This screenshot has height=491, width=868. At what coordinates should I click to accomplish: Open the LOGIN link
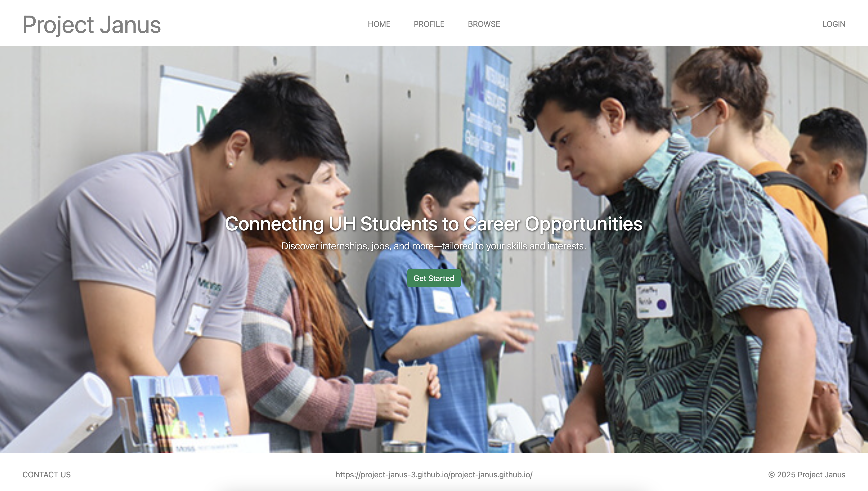point(834,24)
